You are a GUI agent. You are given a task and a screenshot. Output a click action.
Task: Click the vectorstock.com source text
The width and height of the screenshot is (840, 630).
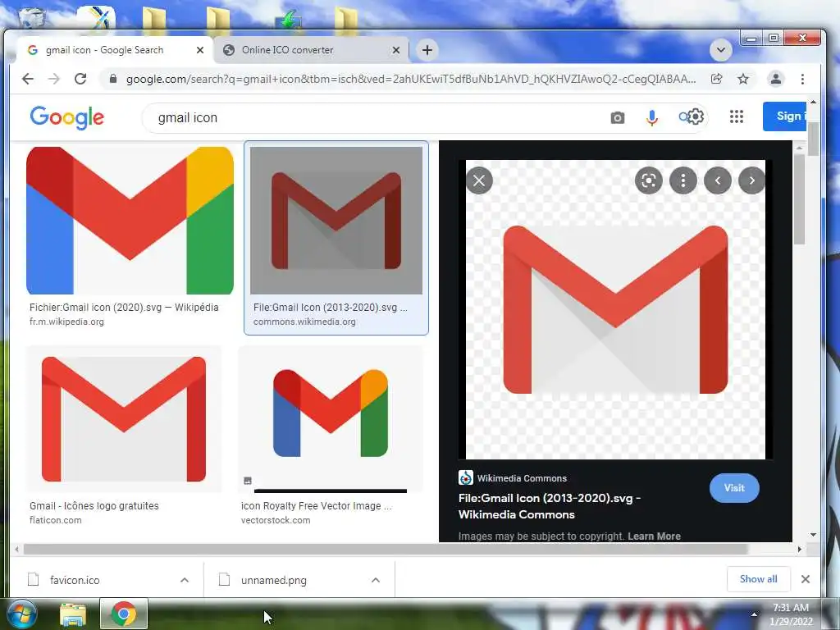click(276, 520)
